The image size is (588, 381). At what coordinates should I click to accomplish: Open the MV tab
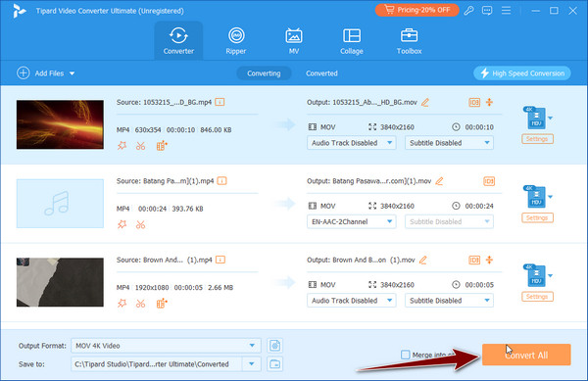pos(294,40)
